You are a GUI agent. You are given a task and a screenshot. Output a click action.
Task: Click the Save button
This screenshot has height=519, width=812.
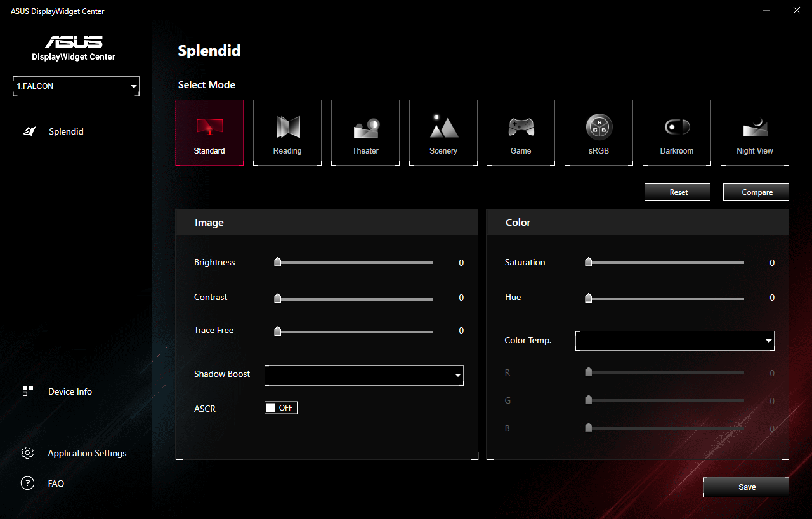point(745,487)
